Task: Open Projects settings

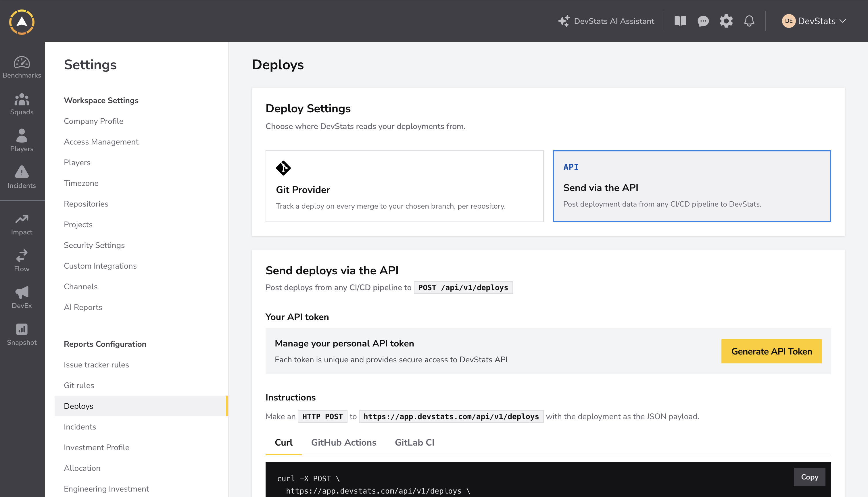Action: coord(78,225)
